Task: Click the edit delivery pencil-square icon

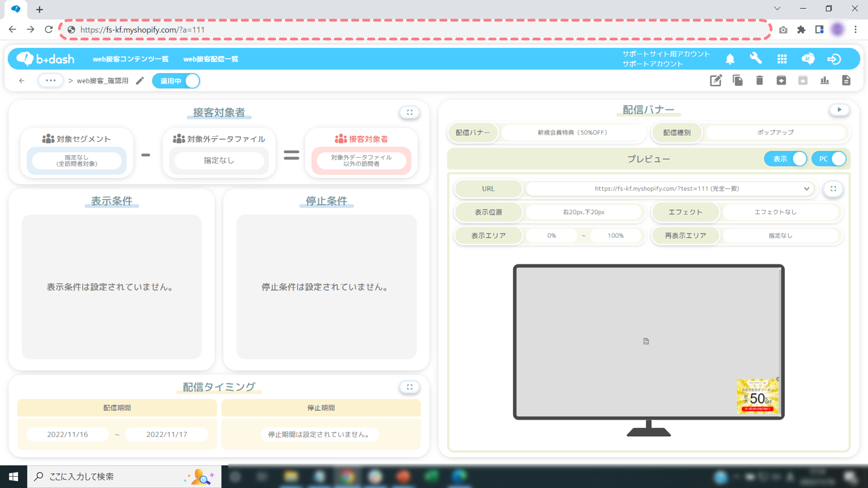Action: pyautogui.click(x=716, y=80)
